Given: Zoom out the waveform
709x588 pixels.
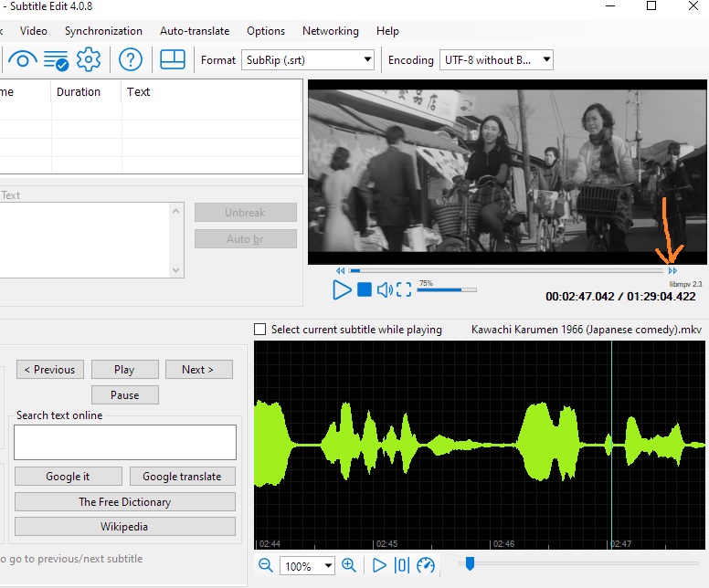Looking at the screenshot, I should tap(266, 565).
